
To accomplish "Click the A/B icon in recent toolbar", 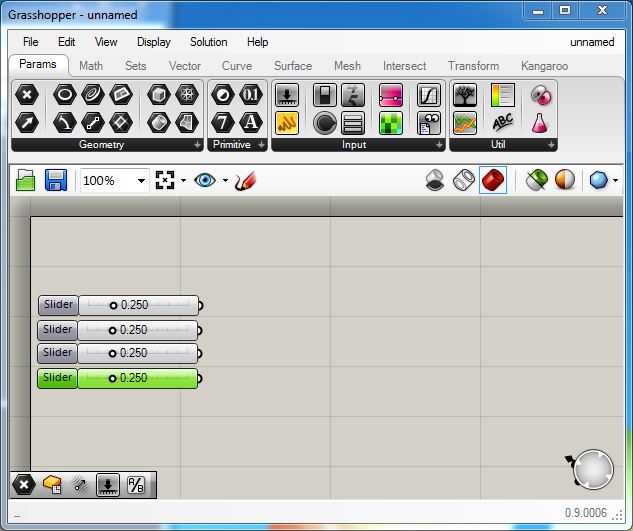I will (136, 485).
